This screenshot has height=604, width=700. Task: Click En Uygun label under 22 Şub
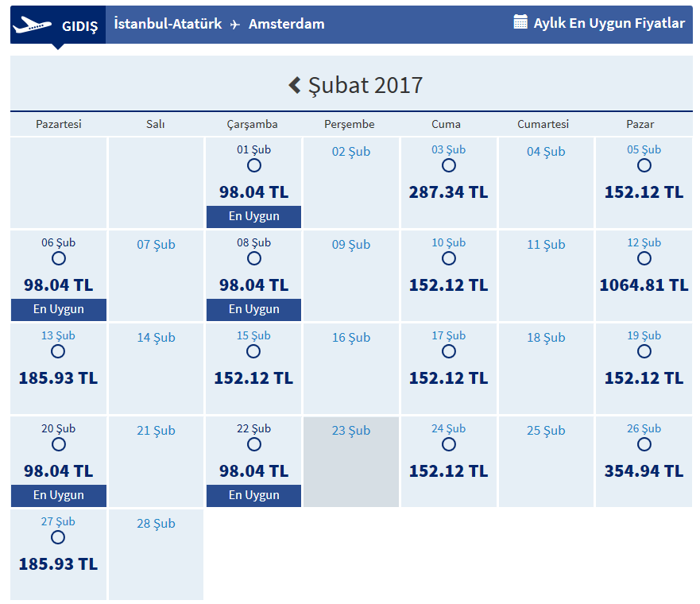(254, 495)
